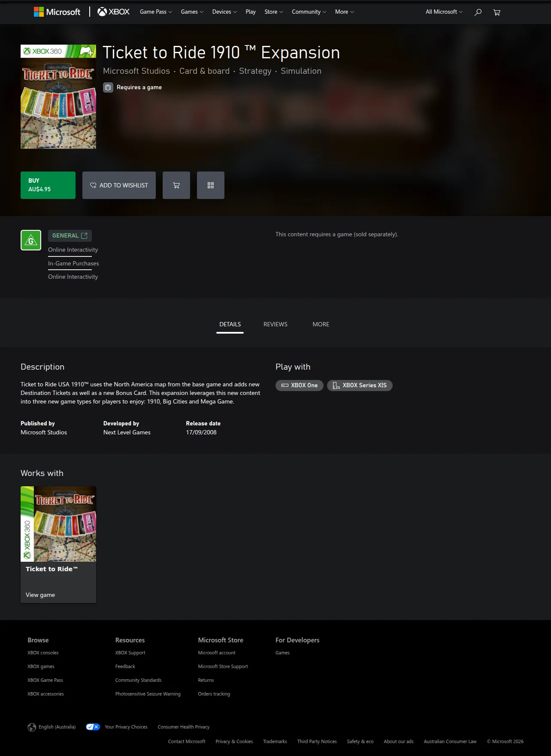551x756 pixels.
Task: Buy the expansion for AU$4.95
Action: click(x=48, y=185)
